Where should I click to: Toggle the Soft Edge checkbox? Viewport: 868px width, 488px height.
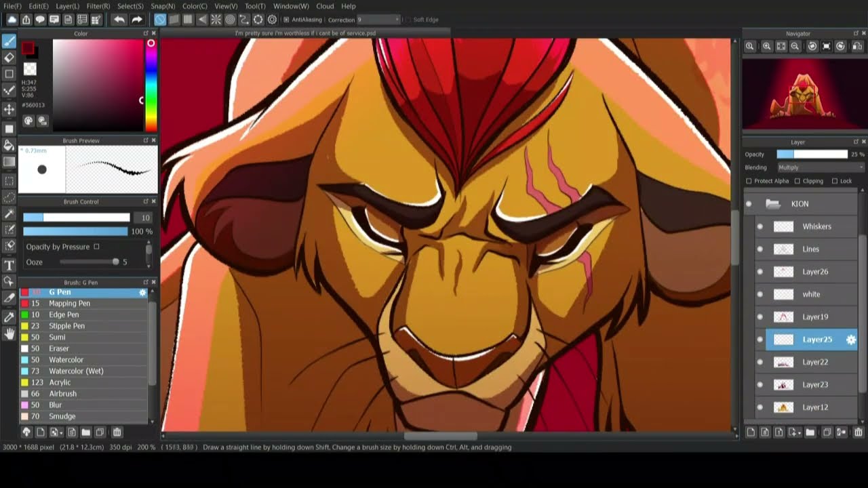[x=408, y=20]
